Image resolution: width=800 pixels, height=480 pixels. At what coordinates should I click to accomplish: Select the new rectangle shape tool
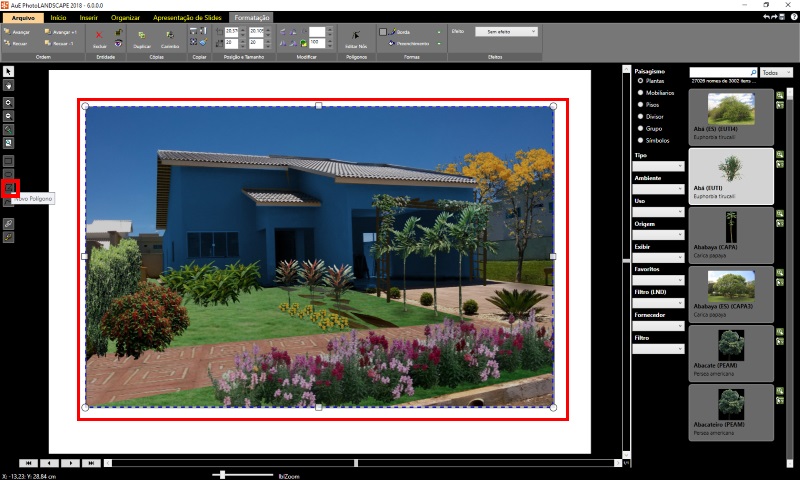8,161
